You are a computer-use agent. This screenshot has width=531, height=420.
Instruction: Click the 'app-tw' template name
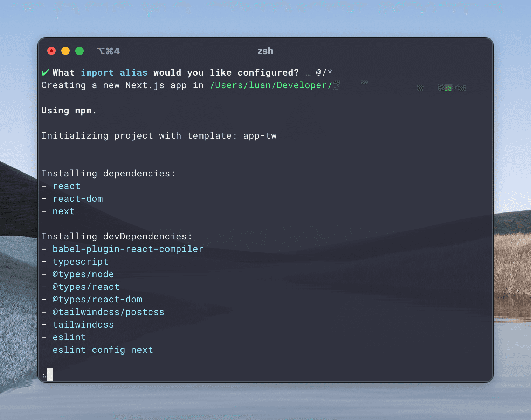coord(260,136)
